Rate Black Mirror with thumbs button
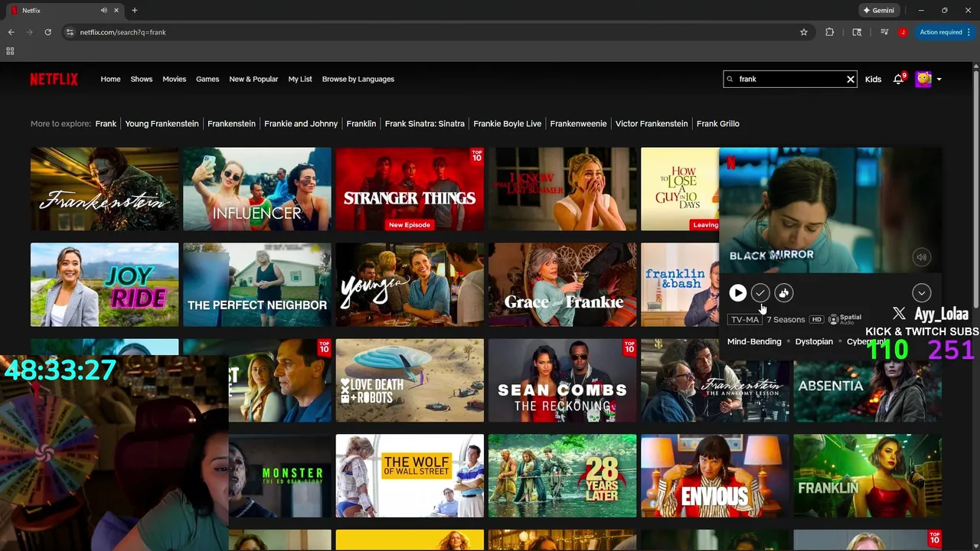The height and width of the screenshot is (551, 980). pyautogui.click(x=783, y=293)
